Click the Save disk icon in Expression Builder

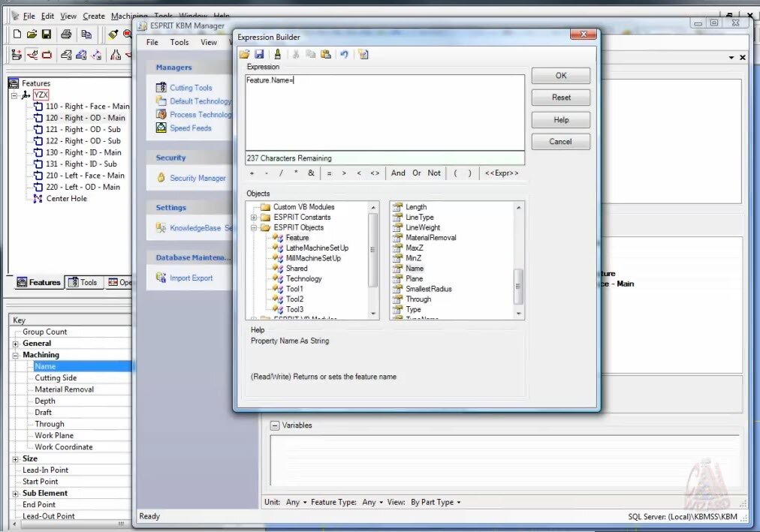(x=259, y=54)
